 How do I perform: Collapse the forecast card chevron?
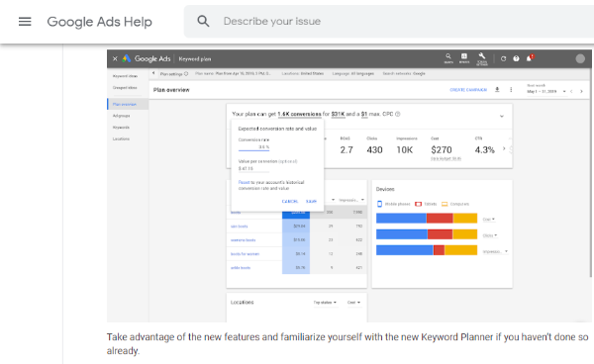click(x=502, y=116)
